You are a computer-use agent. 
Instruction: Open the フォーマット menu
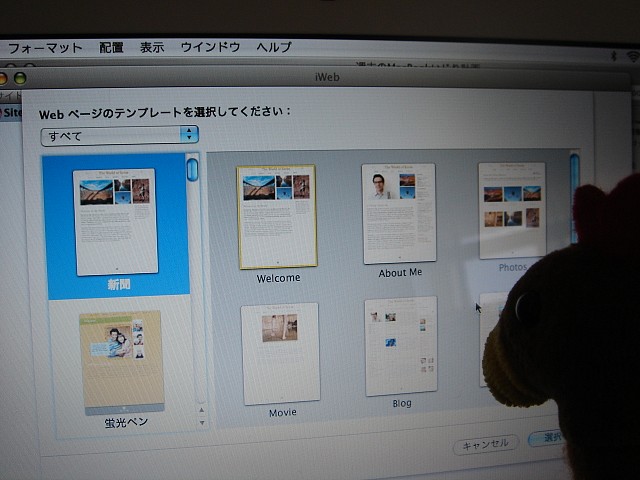pos(45,47)
